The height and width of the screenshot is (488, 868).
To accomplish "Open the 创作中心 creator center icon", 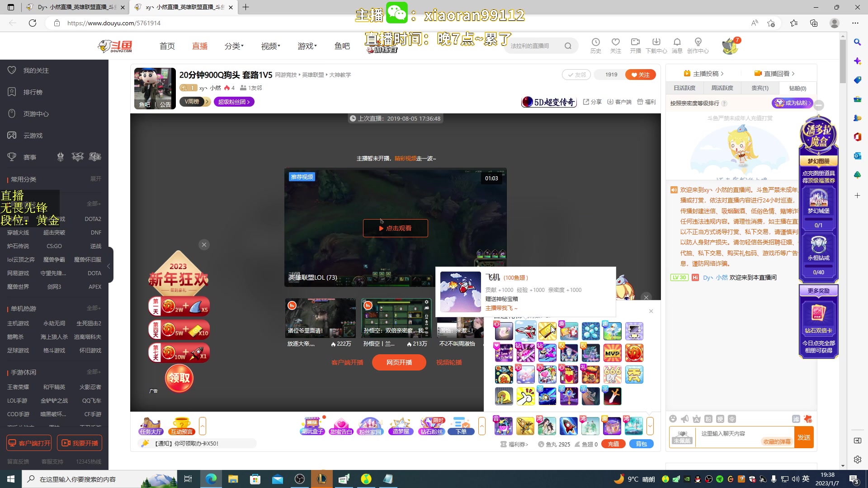I will pyautogui.click(x=698, y=46).
